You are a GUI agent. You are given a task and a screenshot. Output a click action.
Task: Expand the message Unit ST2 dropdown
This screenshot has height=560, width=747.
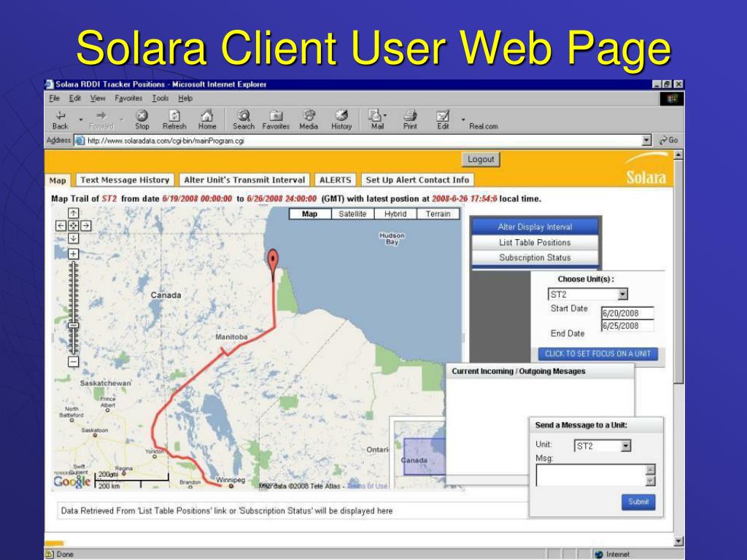click(x=626, y=446)
